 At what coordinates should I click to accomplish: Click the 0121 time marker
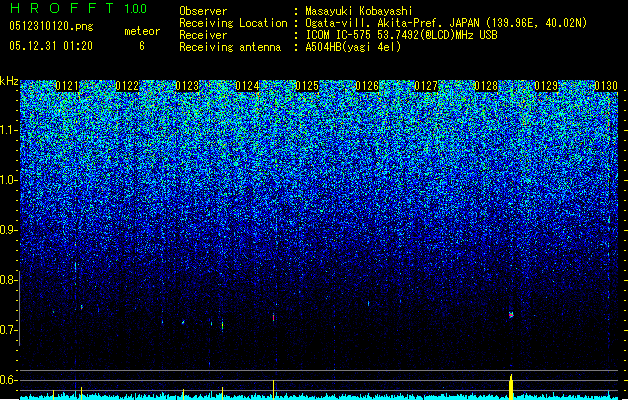[67, 86]
